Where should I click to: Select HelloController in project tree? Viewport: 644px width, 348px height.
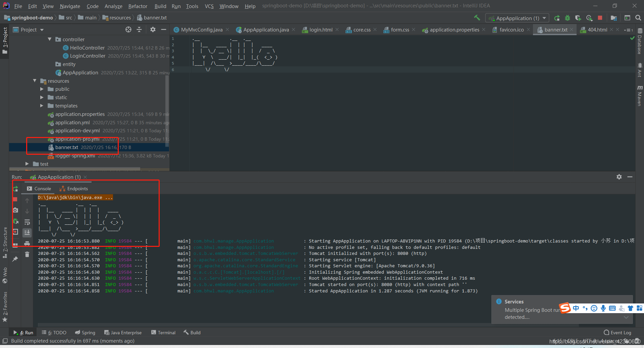click(x=87, y=48)
